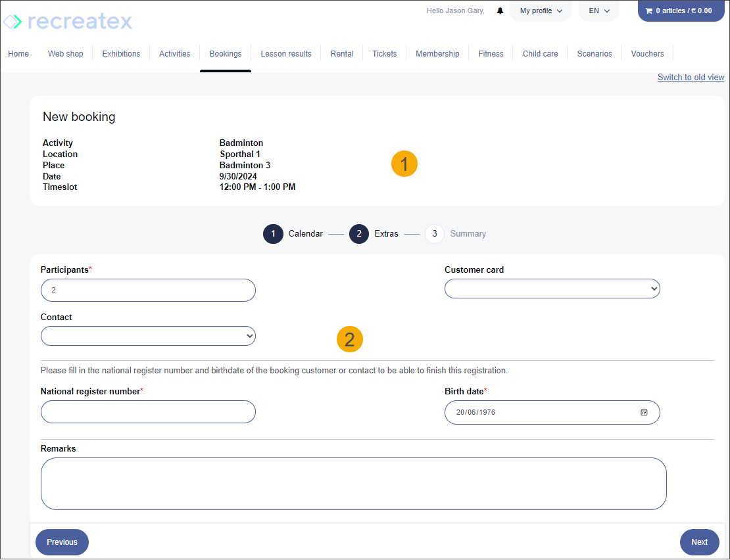Click the Switch to old view link

[691, 78]
